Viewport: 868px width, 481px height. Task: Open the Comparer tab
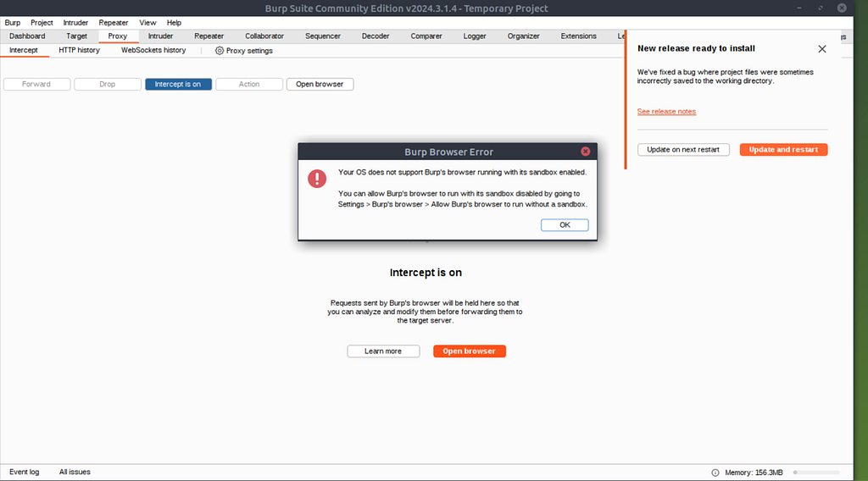click(x=426, y=36)
